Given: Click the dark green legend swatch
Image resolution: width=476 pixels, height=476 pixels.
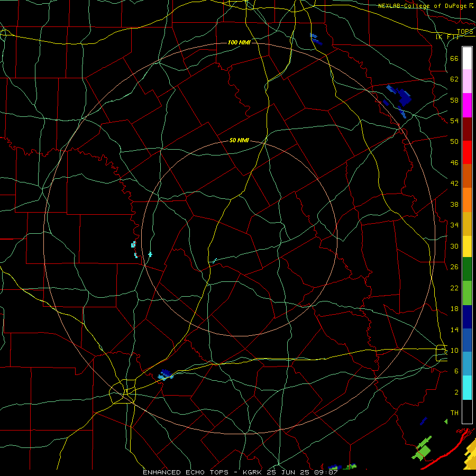Looking at the screenshot, I should coord(467,269).
